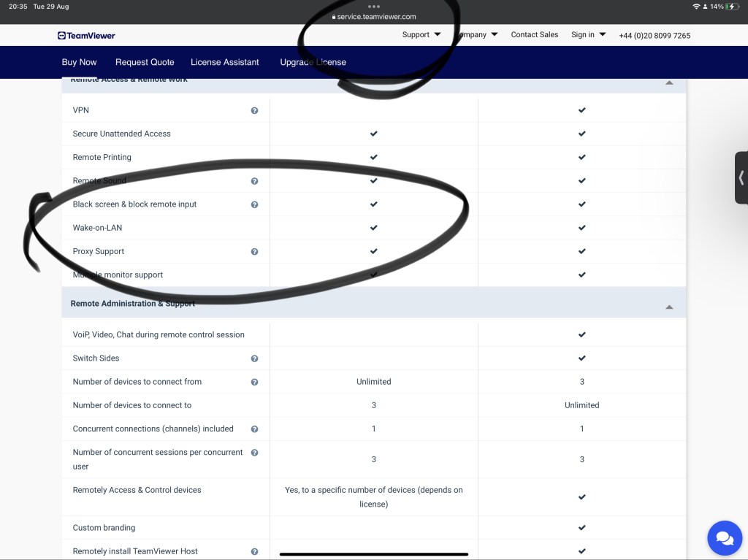Open help for Number of devices to connect from
The height and width of the screenshot is (560, 748).
[x=255, y=382]
